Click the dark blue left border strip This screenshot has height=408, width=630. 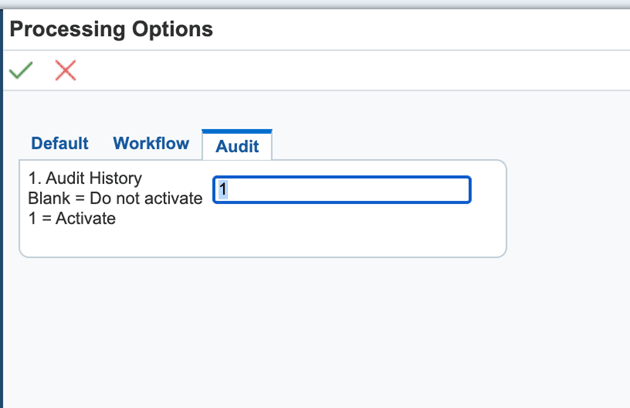[1, 250]
